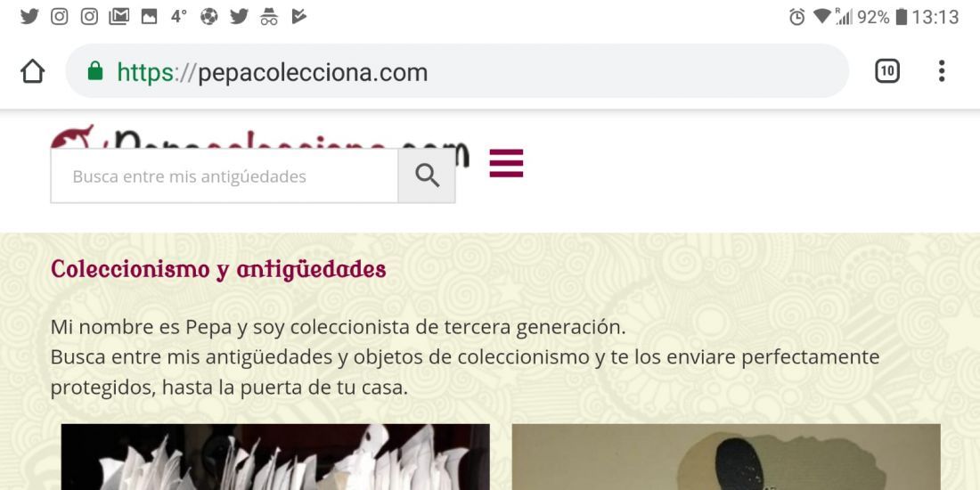Tap the Gmail notification icon
The width and height of the screenshot is (980, 490).
click(x=118, y=17)
